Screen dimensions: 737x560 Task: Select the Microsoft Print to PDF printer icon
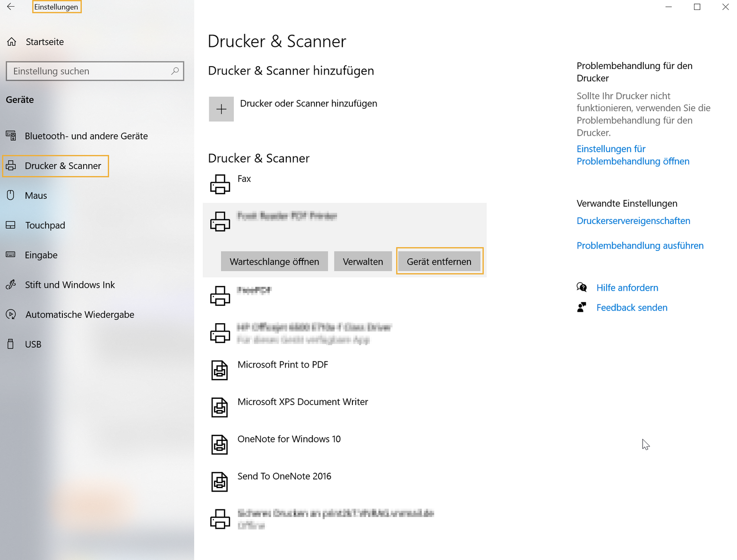(x=220, y=370)
